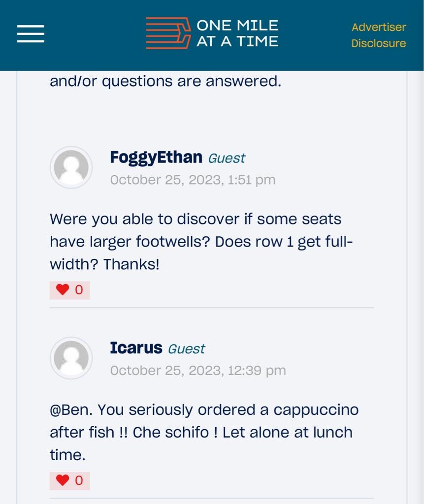Click the like count on Icarus's comment
Viewport: 424px width, 504px height.
click(79, 480)
